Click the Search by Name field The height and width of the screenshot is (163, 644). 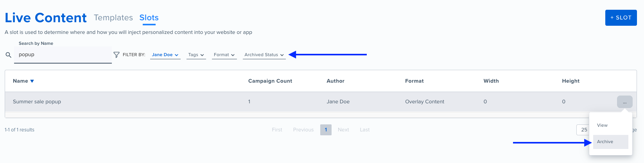pos(63,55)
